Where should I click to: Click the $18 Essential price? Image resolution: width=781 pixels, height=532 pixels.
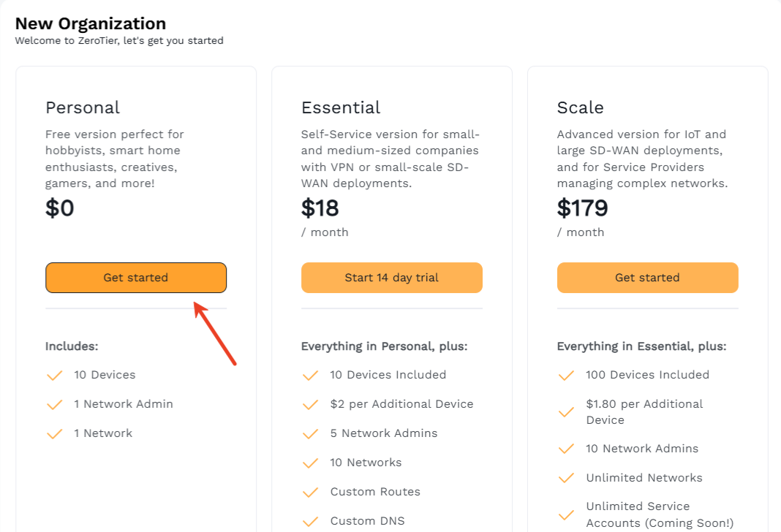[320, 209]
